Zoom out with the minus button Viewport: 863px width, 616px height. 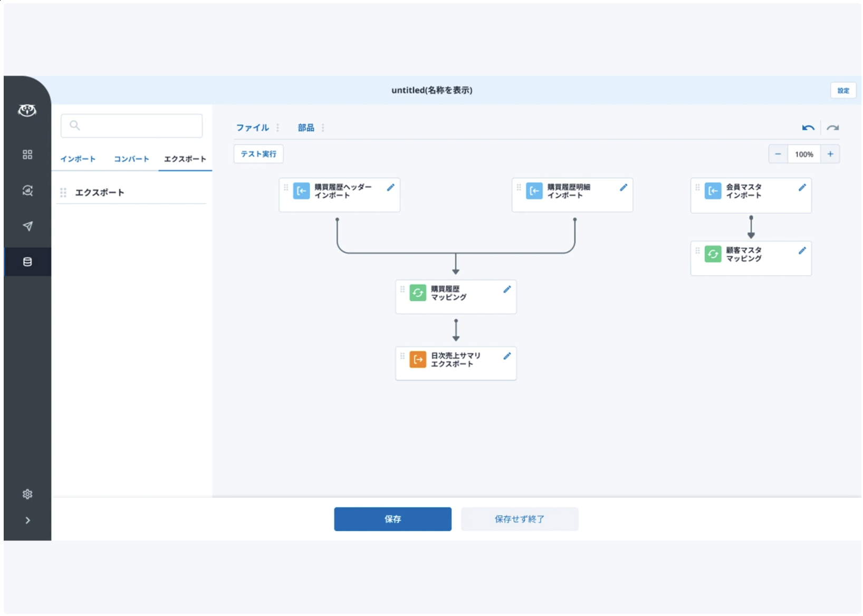click(778, 154)
